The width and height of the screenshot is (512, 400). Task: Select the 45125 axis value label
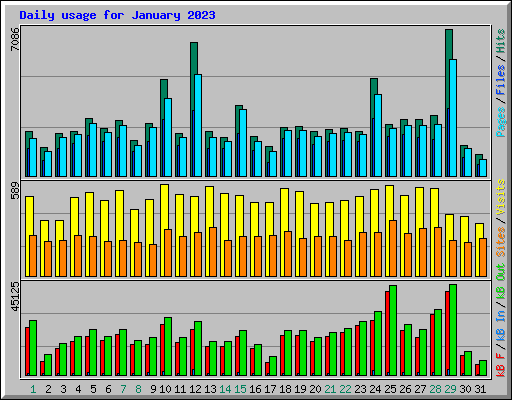(x=15, y=296)
